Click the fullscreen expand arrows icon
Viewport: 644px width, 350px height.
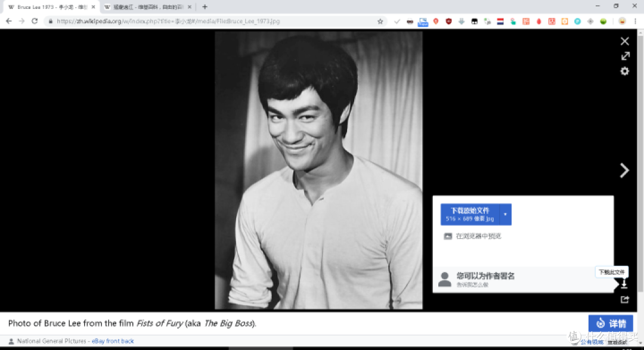625,56
